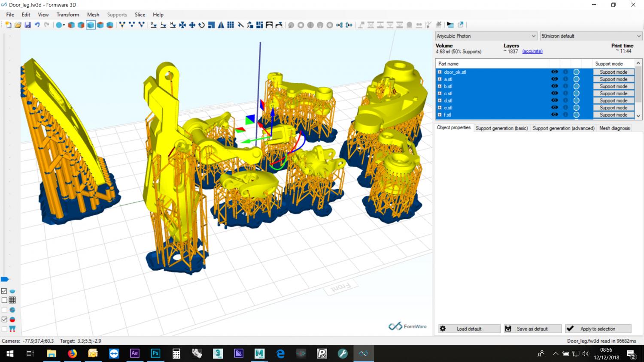Viewport: 644px width, 362px height.
Task: Open the File menu
Action: click(10, 15)
